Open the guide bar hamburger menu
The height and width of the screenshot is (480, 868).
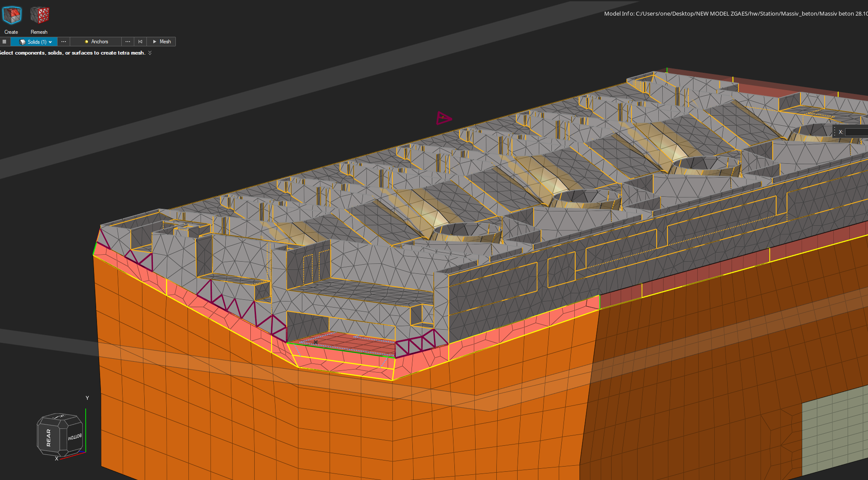pos(4,42)
